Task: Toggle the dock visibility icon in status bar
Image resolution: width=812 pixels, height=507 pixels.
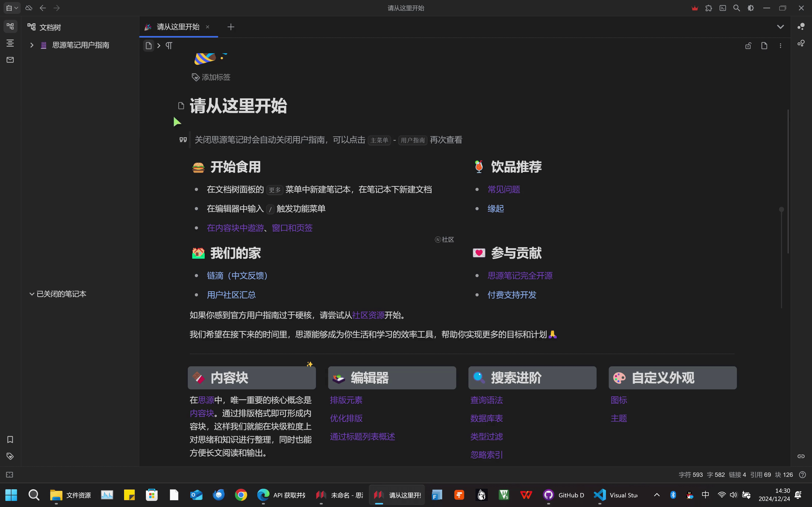Action: click(10, 475)
